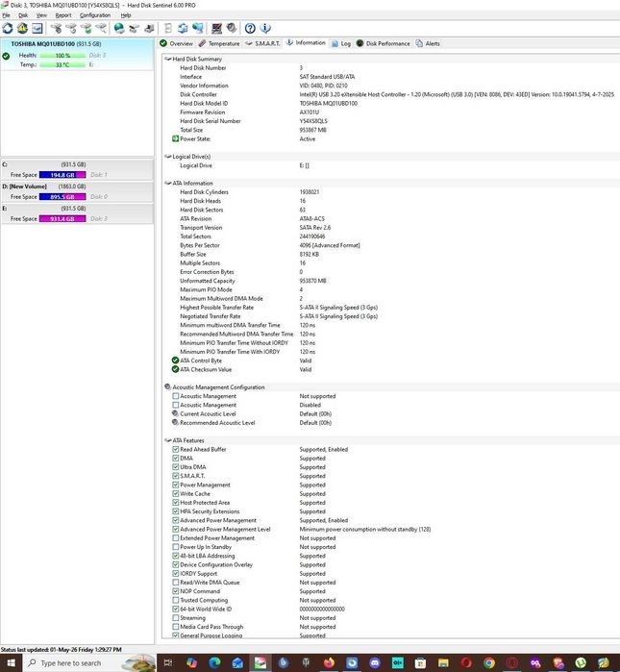
Task: Click the Refresh disk status toolbar icon
Action: click(8, 28)
